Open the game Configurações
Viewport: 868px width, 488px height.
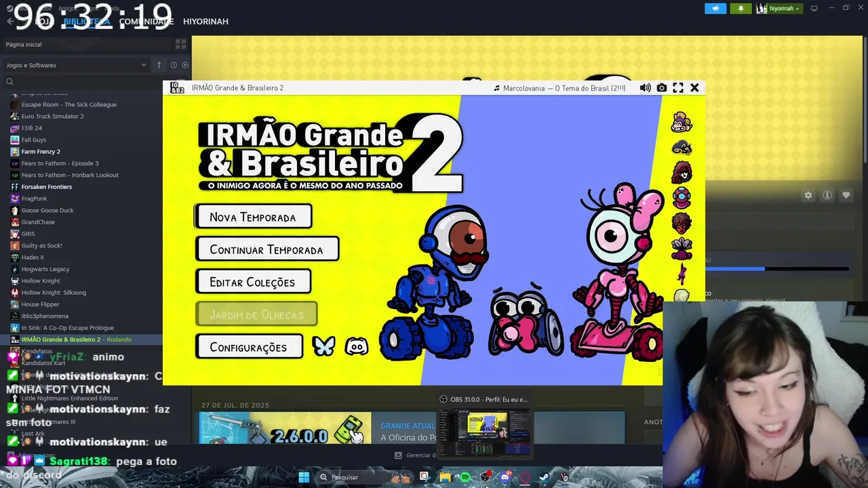[x=248, y=347]
